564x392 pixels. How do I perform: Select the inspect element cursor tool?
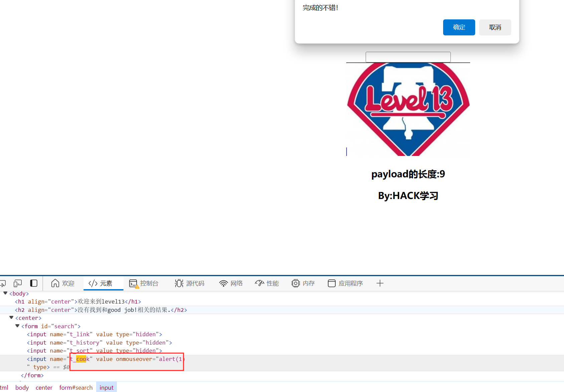3,283
